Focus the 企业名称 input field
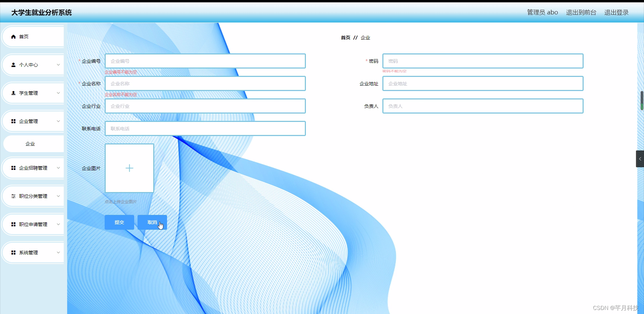 [x=205, y=83]
